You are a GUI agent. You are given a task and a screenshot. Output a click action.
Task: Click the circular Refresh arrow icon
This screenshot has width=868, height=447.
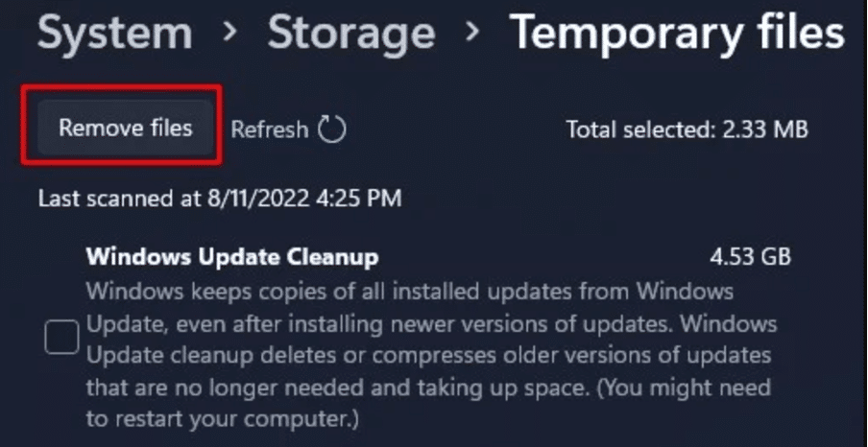(331, 129)
